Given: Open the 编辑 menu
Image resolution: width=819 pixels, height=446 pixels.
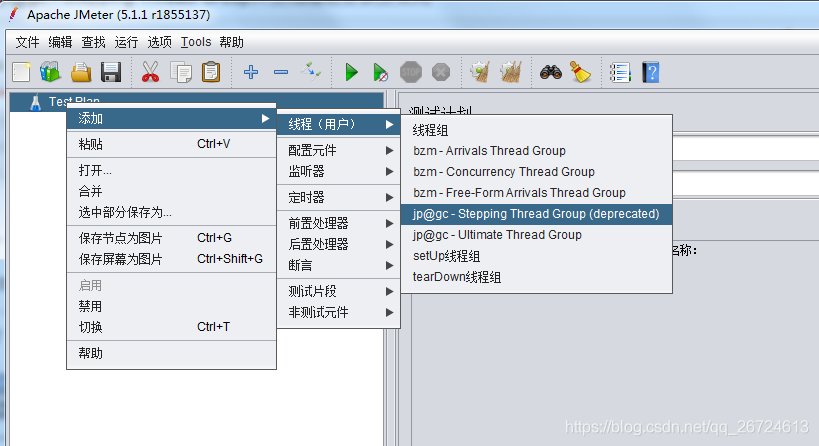Looking at the screenshot, I should point(60,42).
